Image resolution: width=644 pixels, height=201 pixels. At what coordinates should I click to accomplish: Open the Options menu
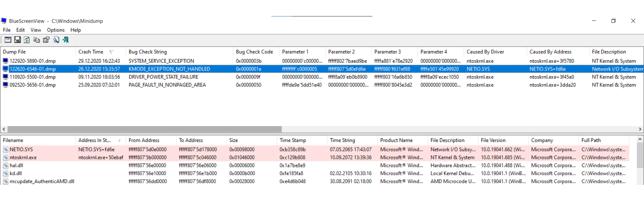pyautogui.click(x=56, y=30)
